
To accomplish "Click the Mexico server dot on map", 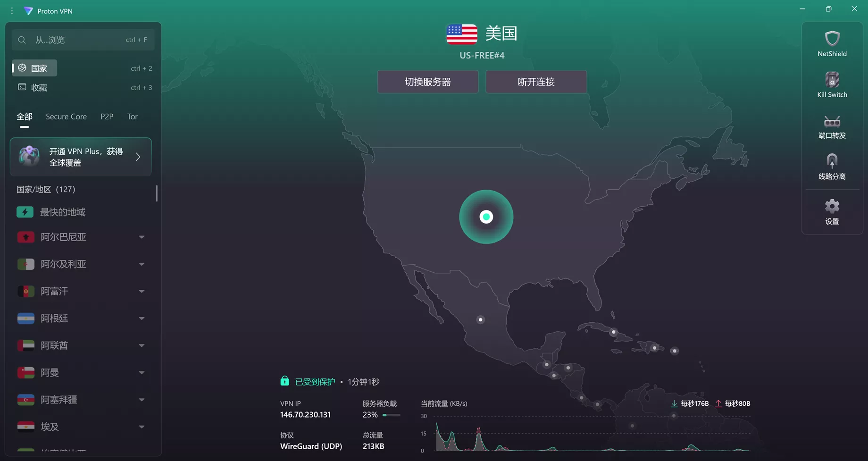I will 480,320.
